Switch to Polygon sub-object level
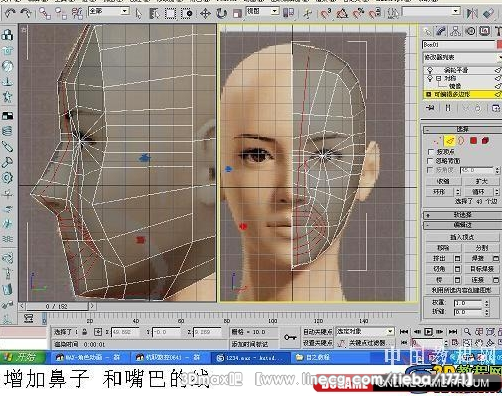The image size is (502, 396). coord(473,141)
